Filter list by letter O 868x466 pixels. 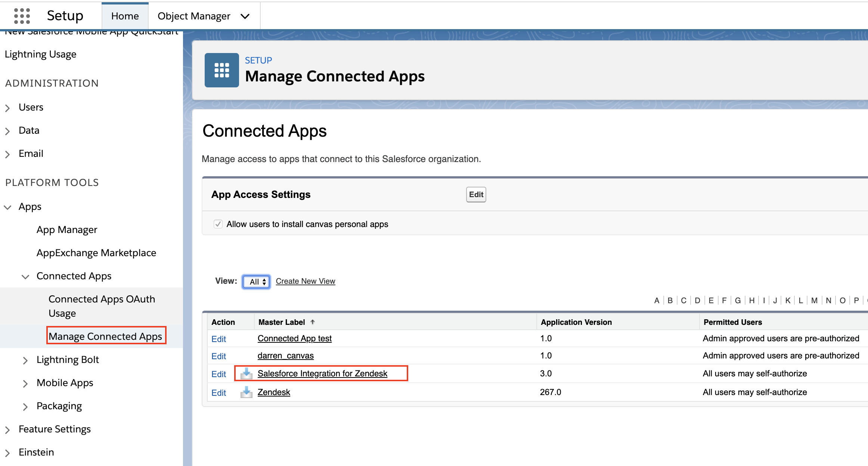pyautogui.click(x=842, y=301)
